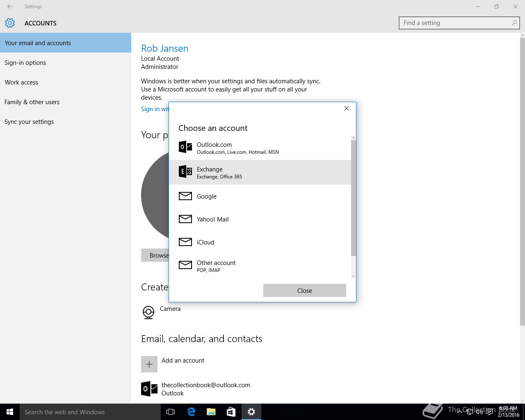Select Other account POP, IMAP
The image size is (525, 420).
pos(260,266)
